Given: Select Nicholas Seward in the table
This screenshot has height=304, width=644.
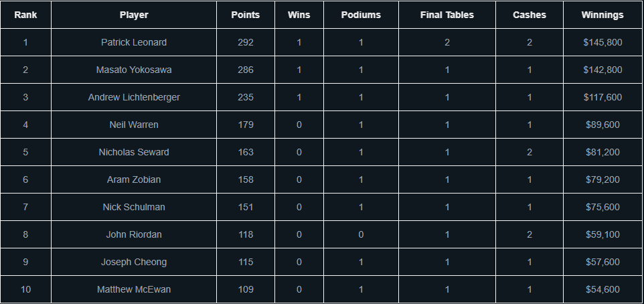Looking at the screenshot, I should tap(134, 152).
